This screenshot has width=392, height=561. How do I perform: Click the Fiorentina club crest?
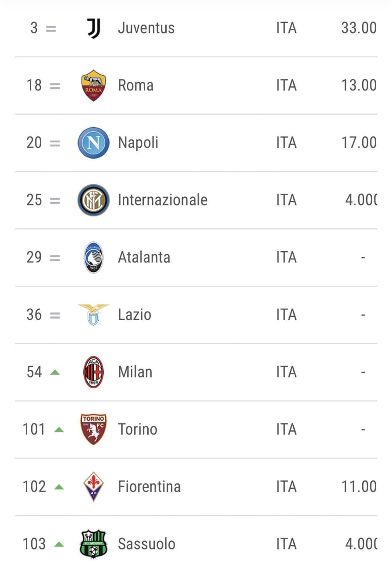(x=93, y=486)
